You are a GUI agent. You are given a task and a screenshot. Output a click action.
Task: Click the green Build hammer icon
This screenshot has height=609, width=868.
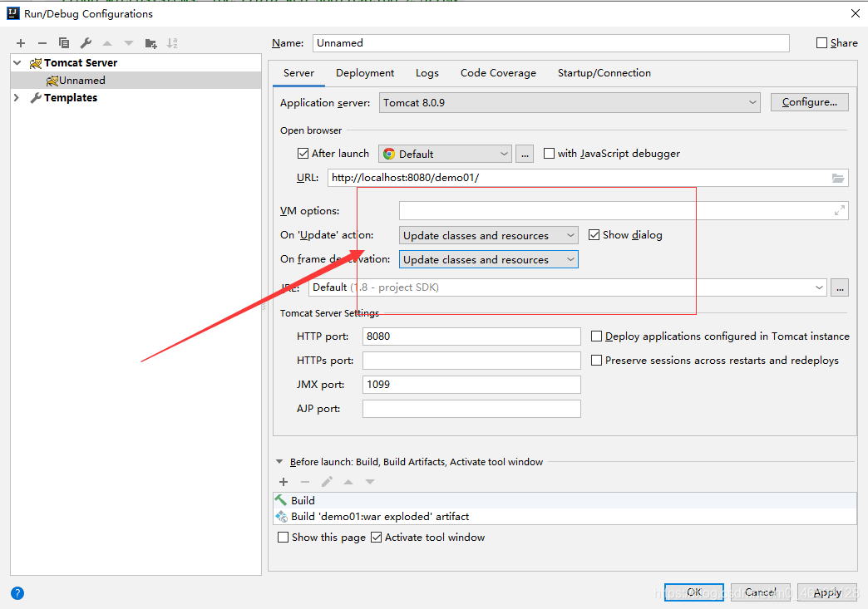pyautogui.click(x=281, y=500)
